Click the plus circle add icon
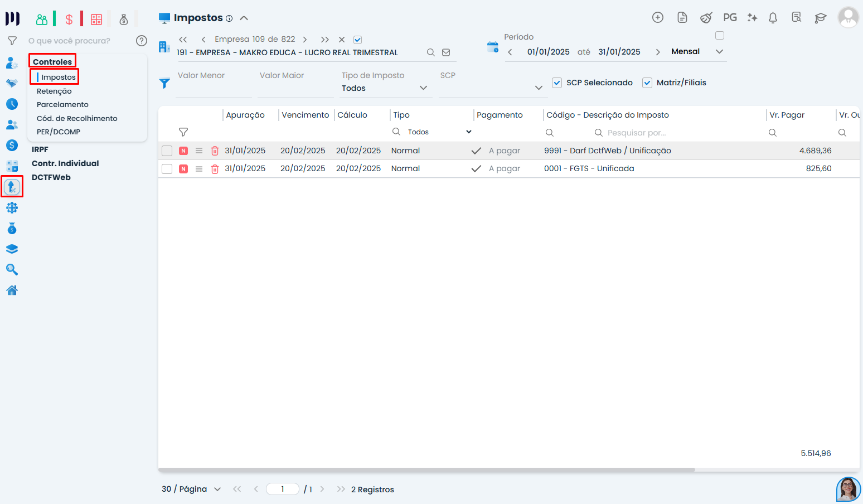 click(658, 18)
